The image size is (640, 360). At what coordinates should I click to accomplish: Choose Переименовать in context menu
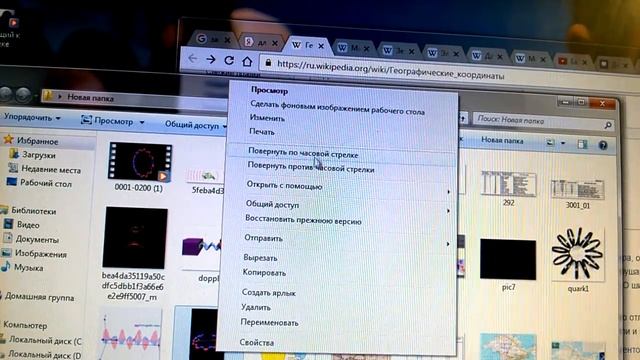coord(269,322)
